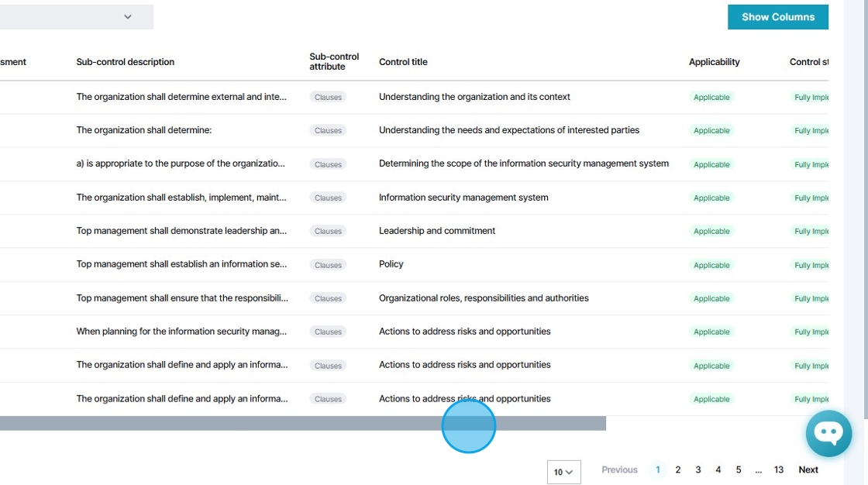Click the Show Columns button

pyautogui.click(x=778, y=17)
